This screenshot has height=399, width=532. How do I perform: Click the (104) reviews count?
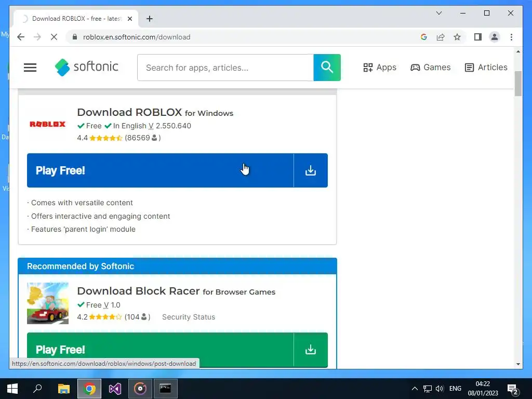137,317
